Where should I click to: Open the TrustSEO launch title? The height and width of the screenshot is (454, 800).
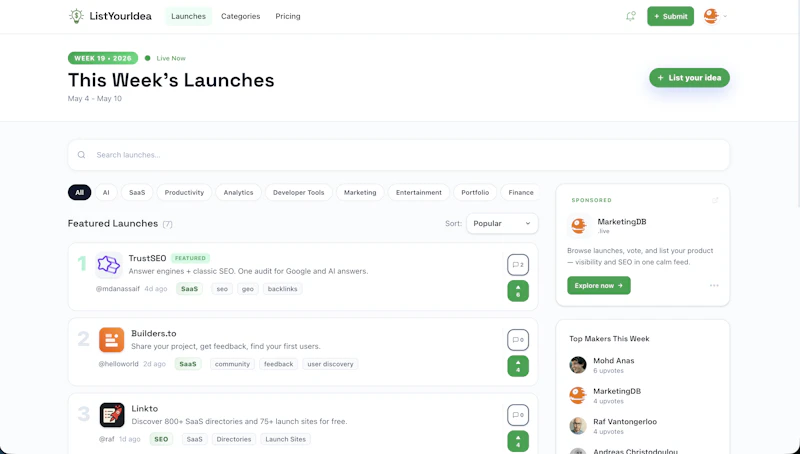[x=147, y=258]
